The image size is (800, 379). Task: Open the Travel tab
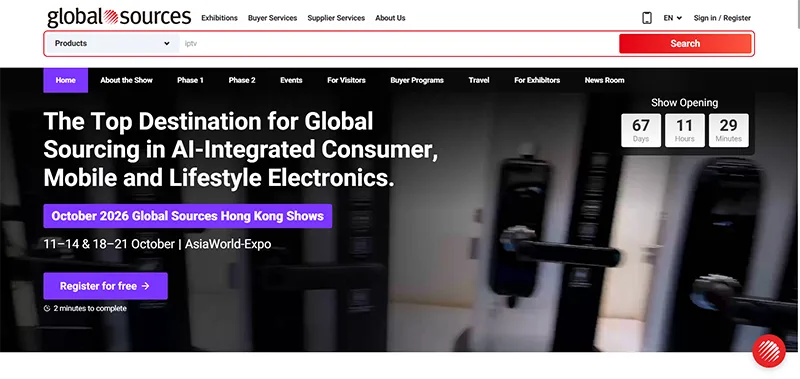pyautogui.click(x=479, y=80)
